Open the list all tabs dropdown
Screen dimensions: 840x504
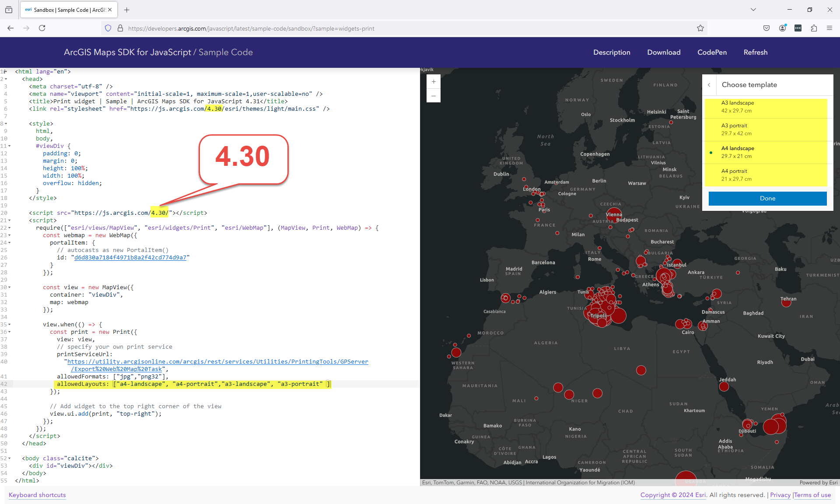point(753,9)
